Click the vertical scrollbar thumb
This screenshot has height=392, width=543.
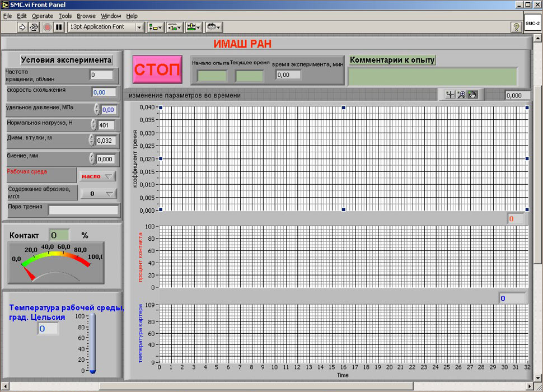[x=538, y=174]
